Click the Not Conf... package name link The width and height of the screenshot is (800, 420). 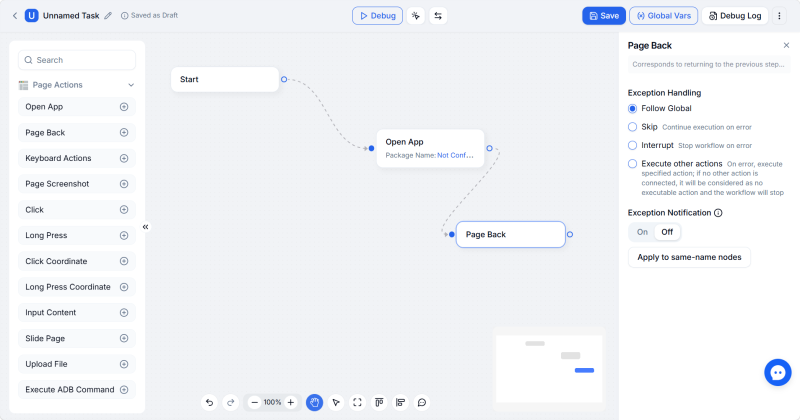click(455, 155)
